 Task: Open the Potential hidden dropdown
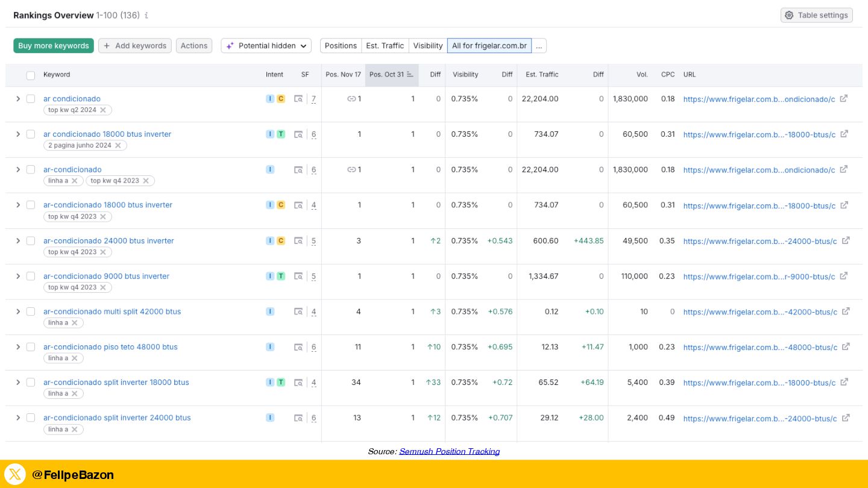pos(266,46)
